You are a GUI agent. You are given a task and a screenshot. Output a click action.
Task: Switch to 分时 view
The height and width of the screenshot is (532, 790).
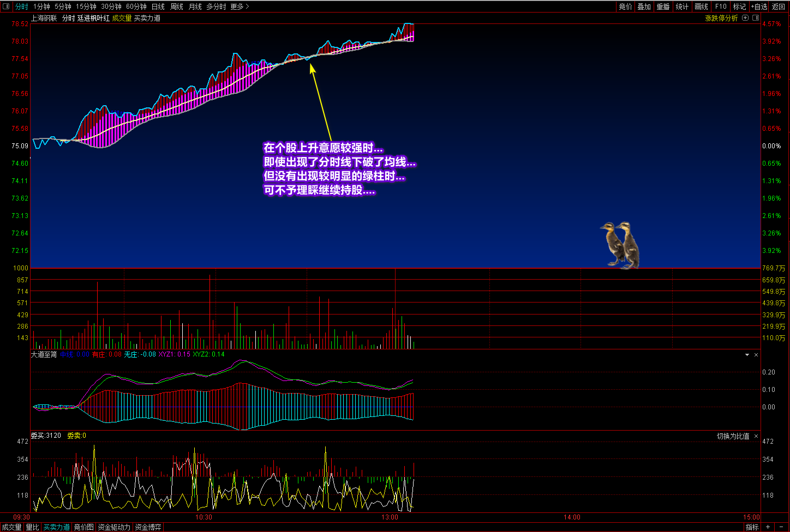21,7
